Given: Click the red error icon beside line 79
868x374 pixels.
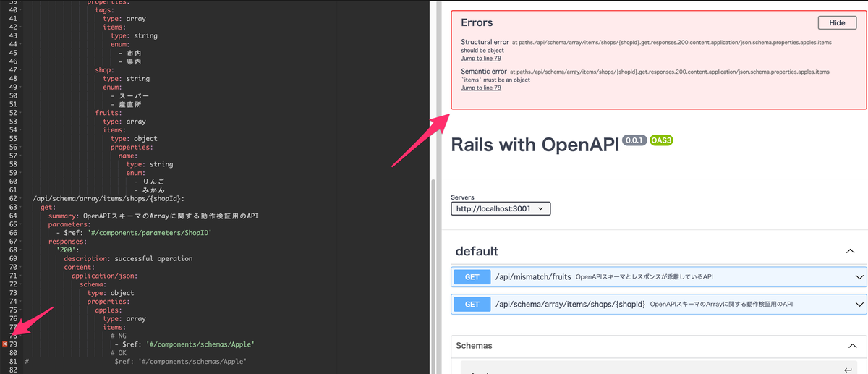Looking at the screenshot, I should coord(5,344).
